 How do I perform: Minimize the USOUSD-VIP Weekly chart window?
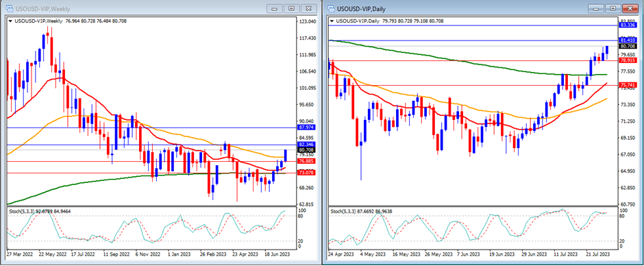(275, 9)
